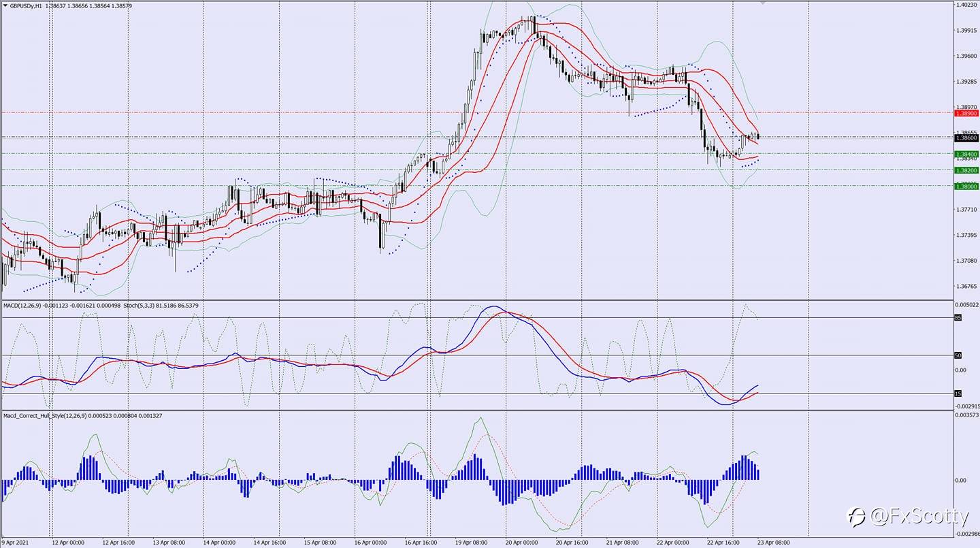Click the 15 stochastic level label

pyautogui.click(x=958, y=393)
